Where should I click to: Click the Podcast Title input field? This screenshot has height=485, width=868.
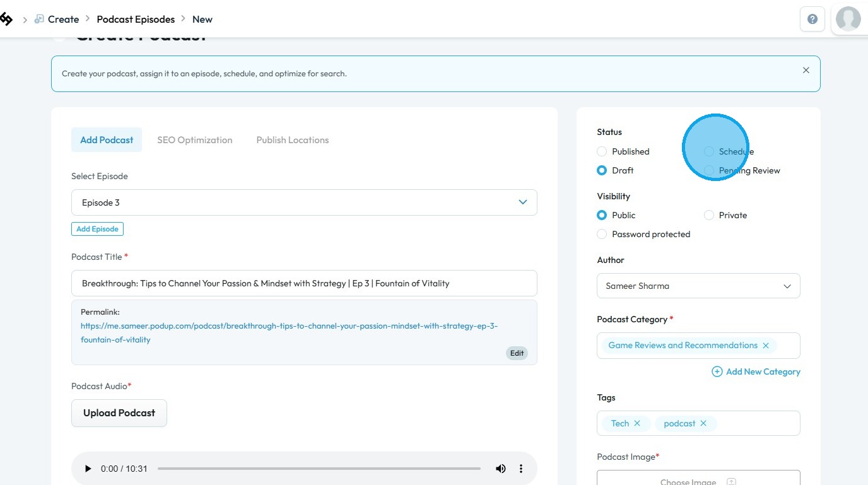[x=304, y=283]
